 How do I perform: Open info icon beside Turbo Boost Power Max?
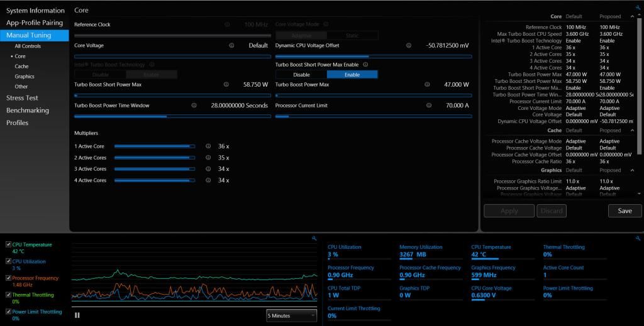point(427,84)
